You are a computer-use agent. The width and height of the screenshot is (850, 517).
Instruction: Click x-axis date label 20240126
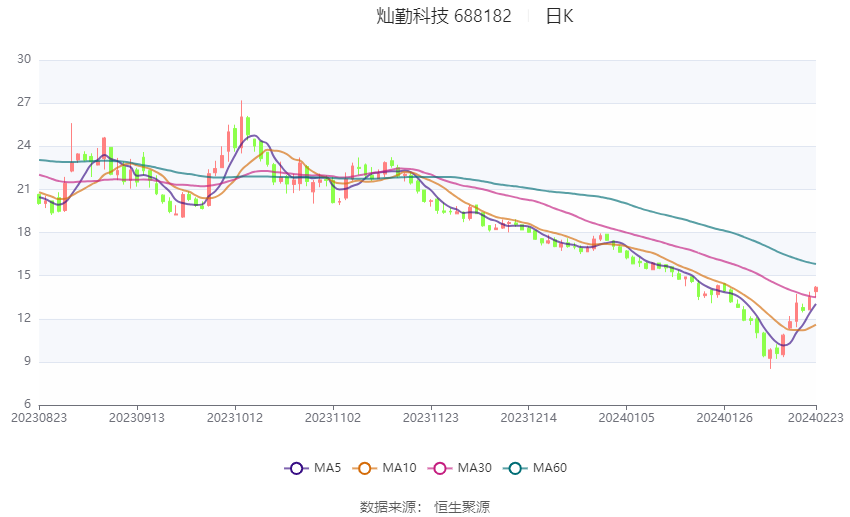tap(724, 418)
